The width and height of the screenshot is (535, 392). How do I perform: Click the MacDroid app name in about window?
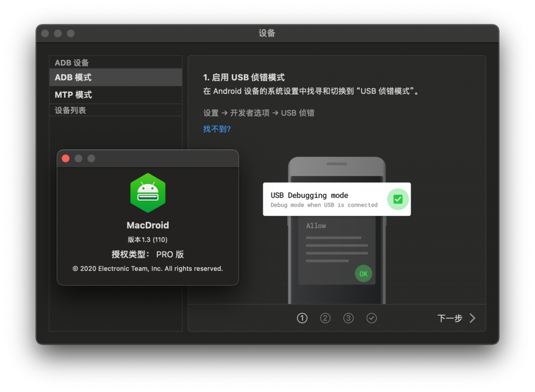click(x=148, y=225)
